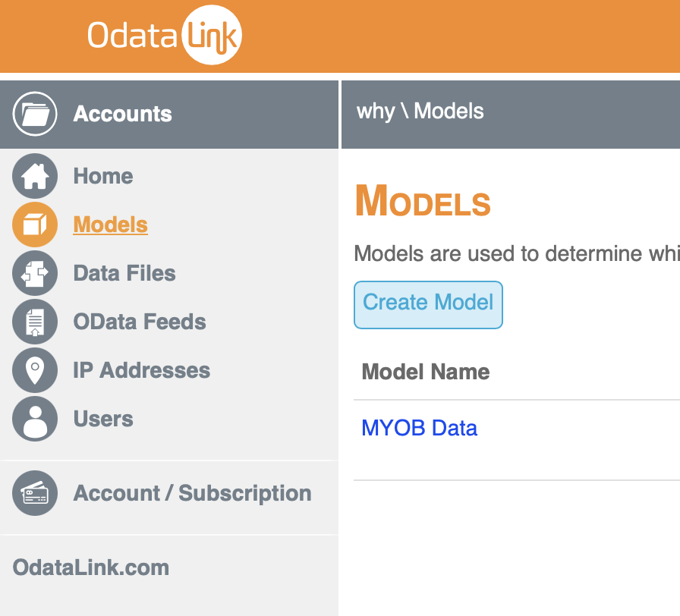Click the Data Files arrows icon
Screen dimensions: 680x616
pos(35,273)
